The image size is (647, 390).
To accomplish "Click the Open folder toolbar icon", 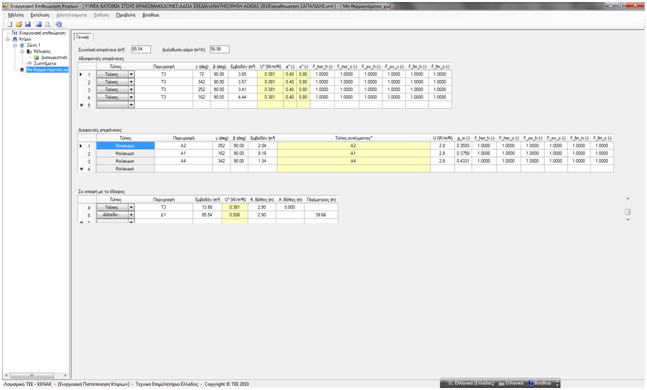I will (x=19, y=24).
